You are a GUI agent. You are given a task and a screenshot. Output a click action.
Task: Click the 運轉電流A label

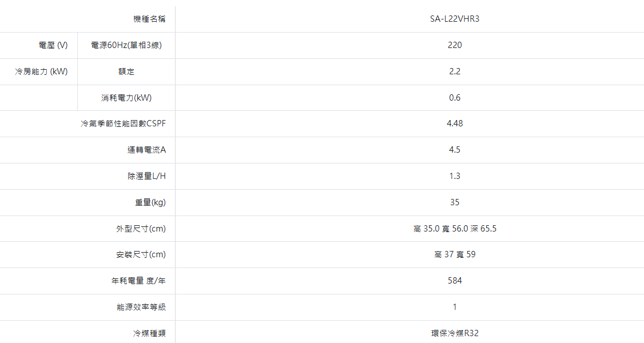(146, 150)
